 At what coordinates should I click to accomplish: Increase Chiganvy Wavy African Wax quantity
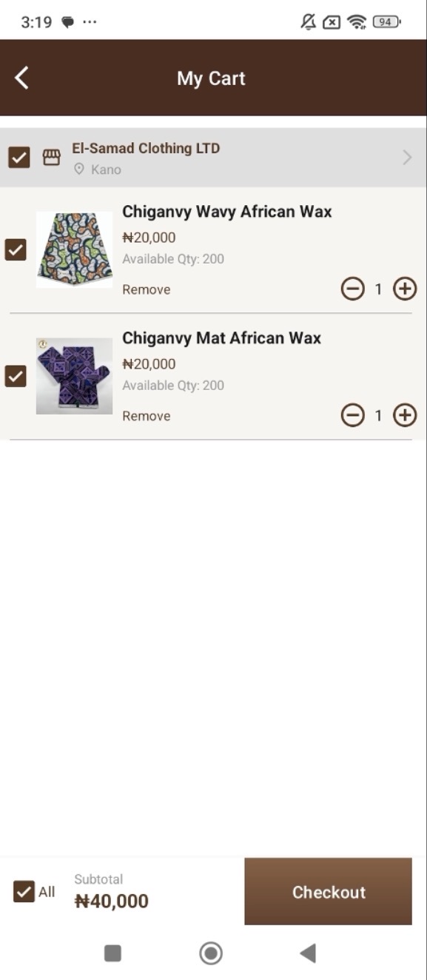pos(405,289)
